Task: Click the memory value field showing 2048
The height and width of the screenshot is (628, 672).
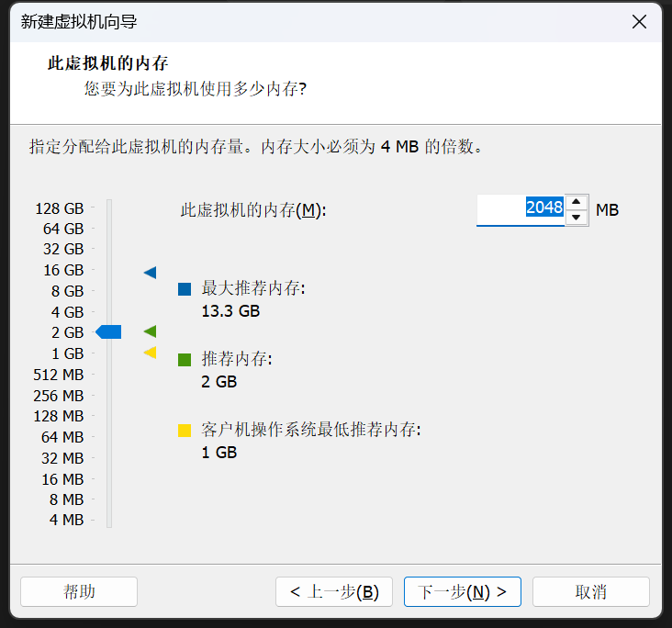Action: pos(521,209)
